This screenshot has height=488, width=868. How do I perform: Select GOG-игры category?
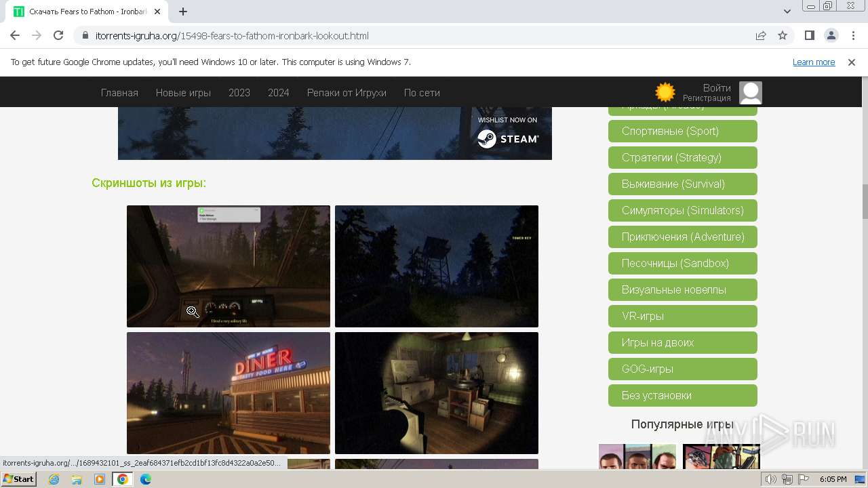click(x=683, y=369)
